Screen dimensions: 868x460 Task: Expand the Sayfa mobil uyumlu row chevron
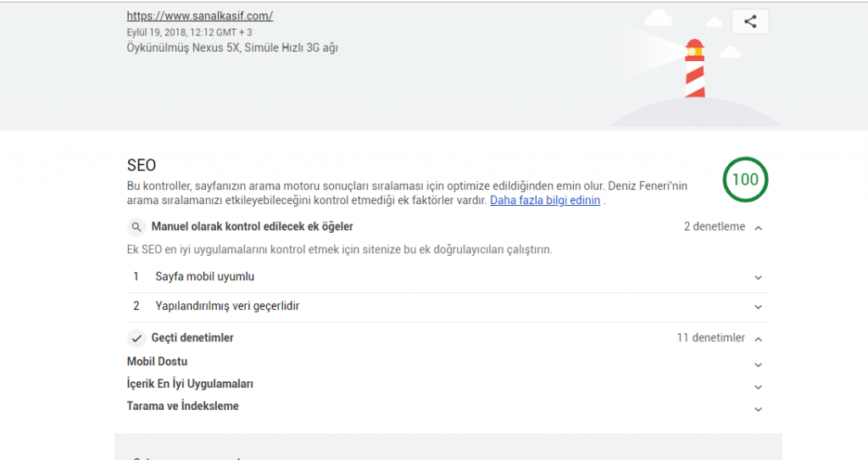[758, 277]
